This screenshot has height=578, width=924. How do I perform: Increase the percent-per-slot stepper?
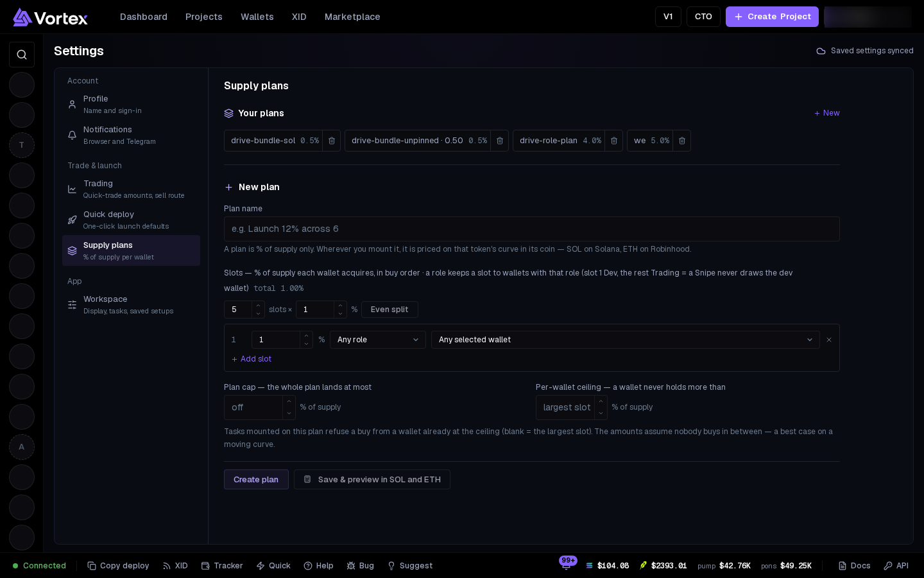341,306
